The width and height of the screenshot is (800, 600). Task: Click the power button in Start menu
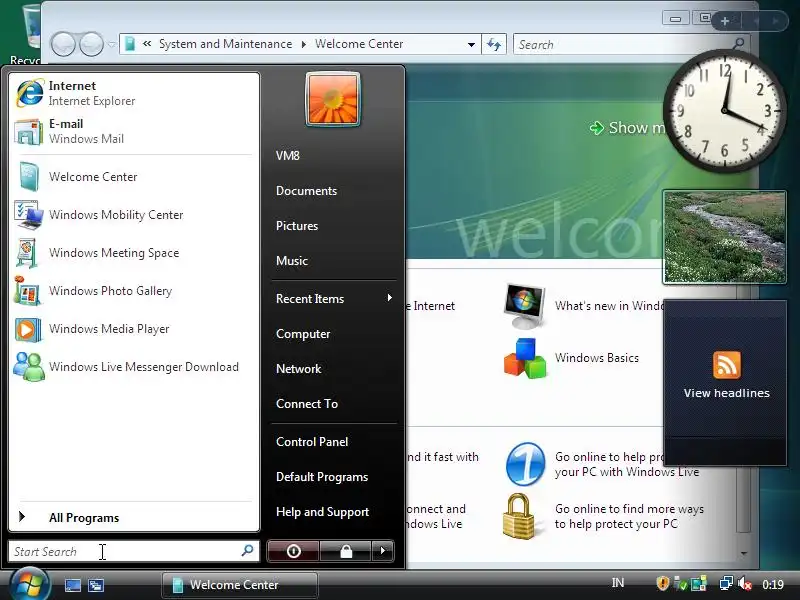point(293,551)
